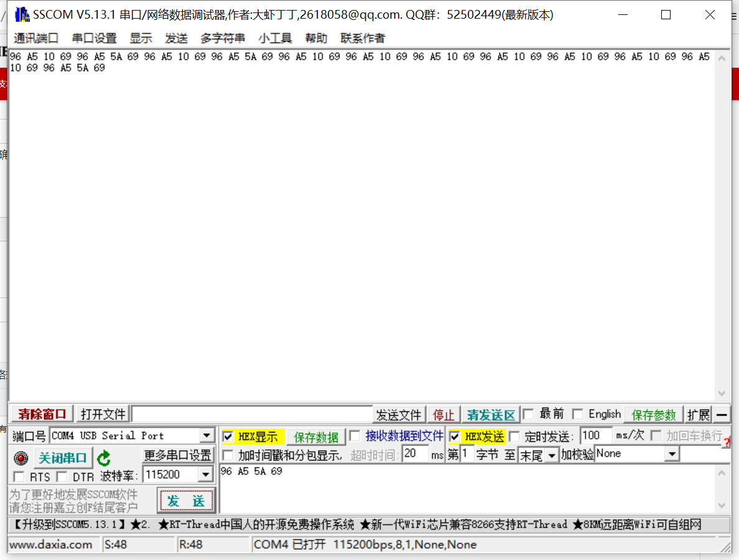Screen dimensions: 739x560
Task: Click receive area scrollbar up arrow
Action: tap(722, 58)
